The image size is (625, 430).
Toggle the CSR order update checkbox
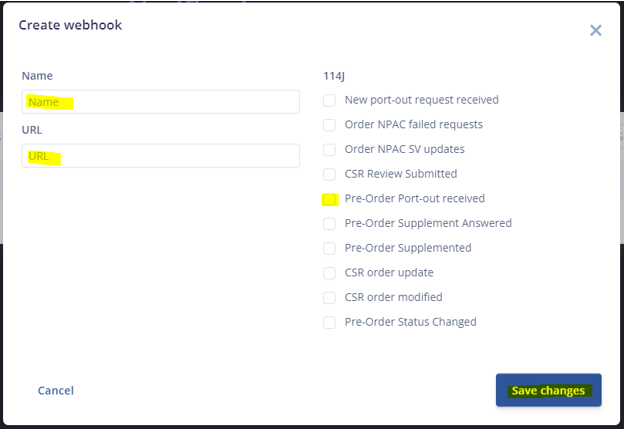[x=329, y=272]
